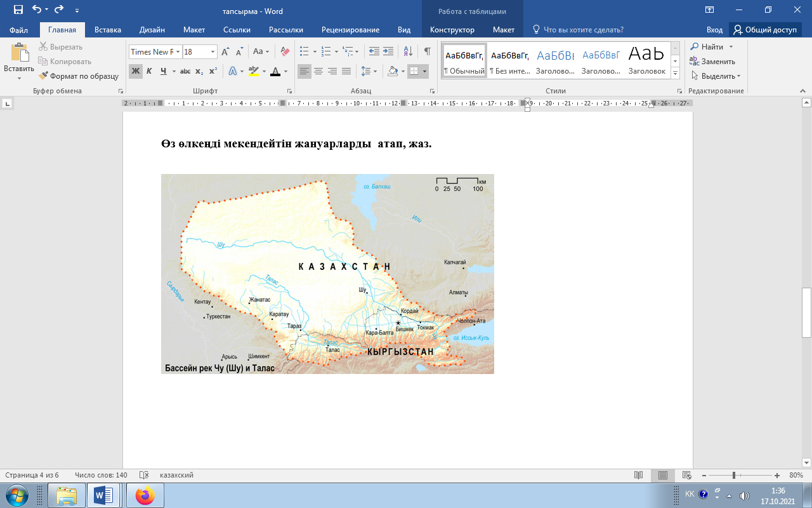Screen dimensions: 812x508
Task: Toggle show paragraph marks pilcrow
Action: [427, 51]
